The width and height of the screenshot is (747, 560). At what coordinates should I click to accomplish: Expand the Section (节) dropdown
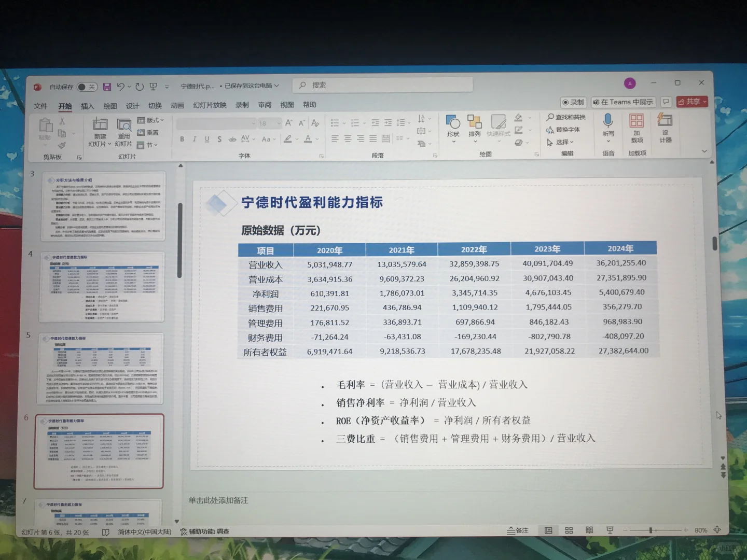147,145
